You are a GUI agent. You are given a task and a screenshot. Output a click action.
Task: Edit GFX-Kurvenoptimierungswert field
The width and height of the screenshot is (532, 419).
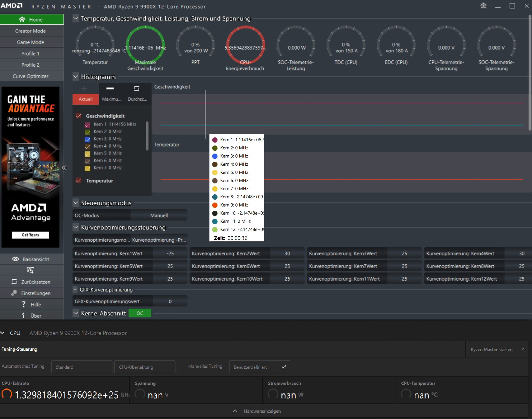[170, 301]
